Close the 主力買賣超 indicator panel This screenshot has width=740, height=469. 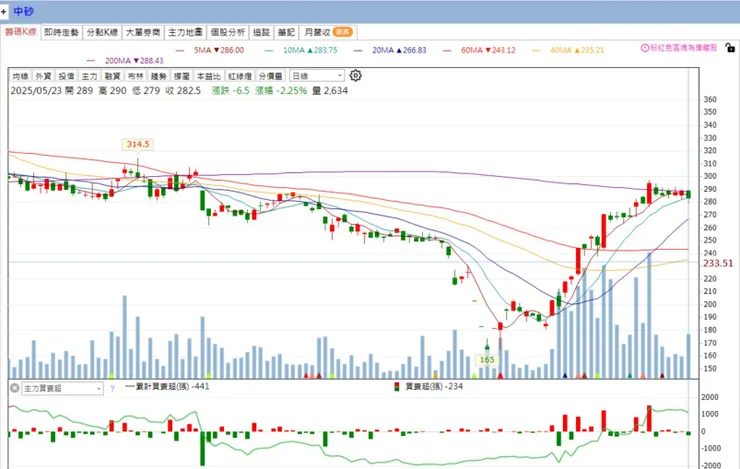[15, 388]
